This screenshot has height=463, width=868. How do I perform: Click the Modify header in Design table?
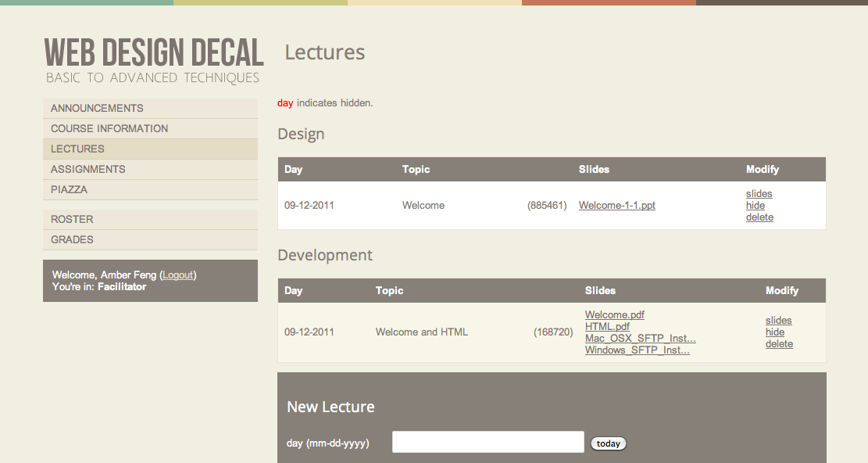pos(763,170)
